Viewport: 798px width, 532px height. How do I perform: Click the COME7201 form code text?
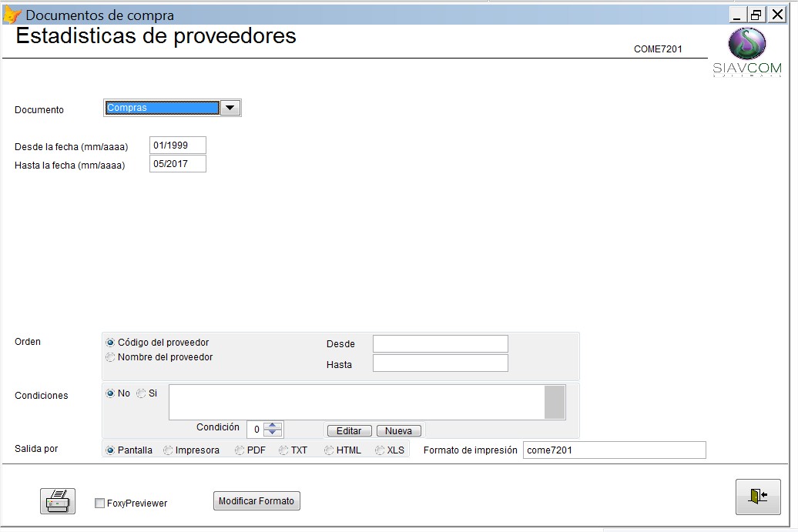(x=658, y=49)
